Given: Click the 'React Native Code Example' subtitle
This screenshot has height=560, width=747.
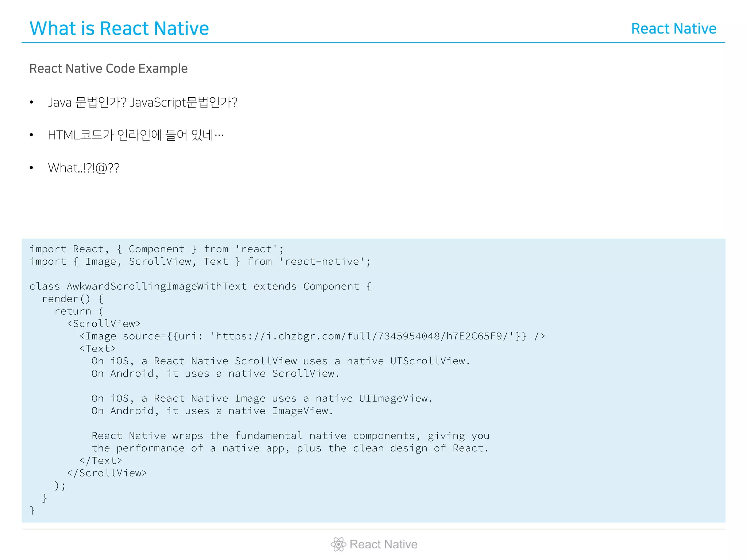Looking at the screenshot, I should pyautogui.click(x=108, y=69).
